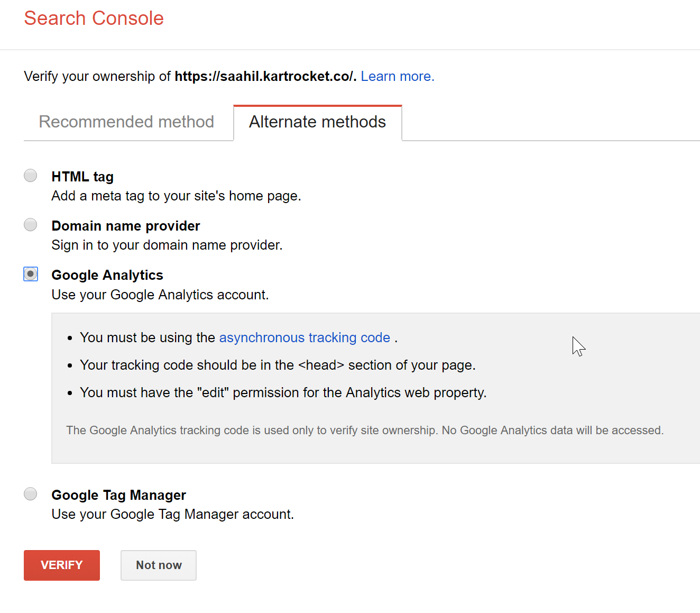Follow the asynchronous tracking code link
The image size is (700, 613).
pos(305,337)
